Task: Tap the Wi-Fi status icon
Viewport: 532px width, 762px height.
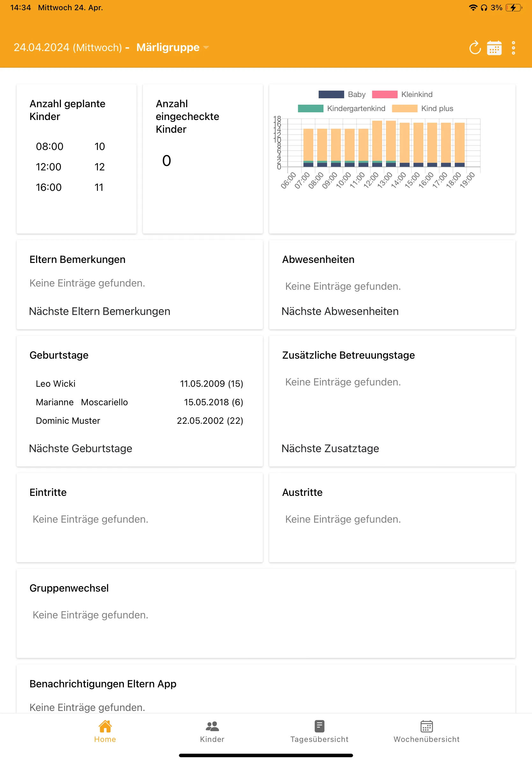Action: (x=473, y=7)
